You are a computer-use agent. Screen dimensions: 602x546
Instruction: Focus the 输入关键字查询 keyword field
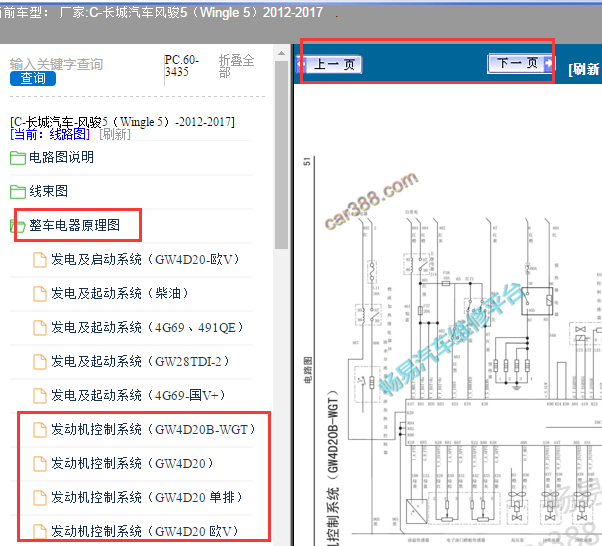pos(57,64)
